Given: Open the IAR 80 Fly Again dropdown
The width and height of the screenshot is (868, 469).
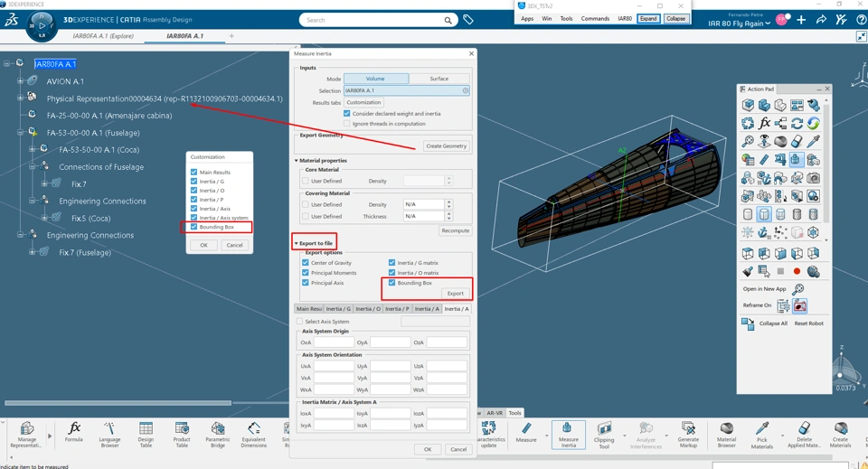Looking at the screenshot, I should click(x=740, y=23).
